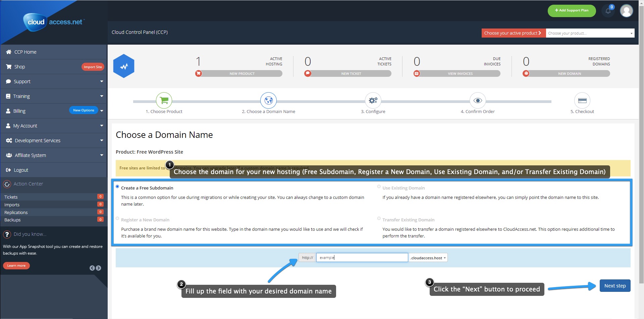Click the Cloud Control Panel (CCP) title

140,32
